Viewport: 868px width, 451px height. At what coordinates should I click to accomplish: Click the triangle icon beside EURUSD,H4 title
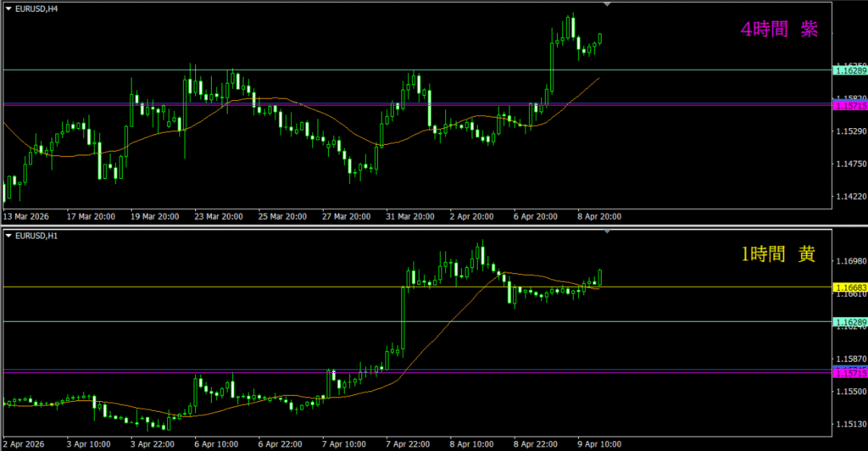pos(8,8)
